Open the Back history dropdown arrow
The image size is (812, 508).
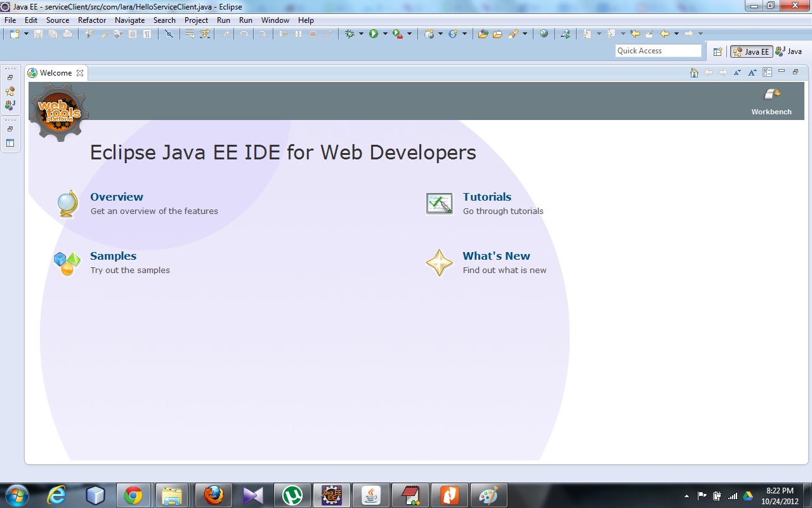click(676, 34)
